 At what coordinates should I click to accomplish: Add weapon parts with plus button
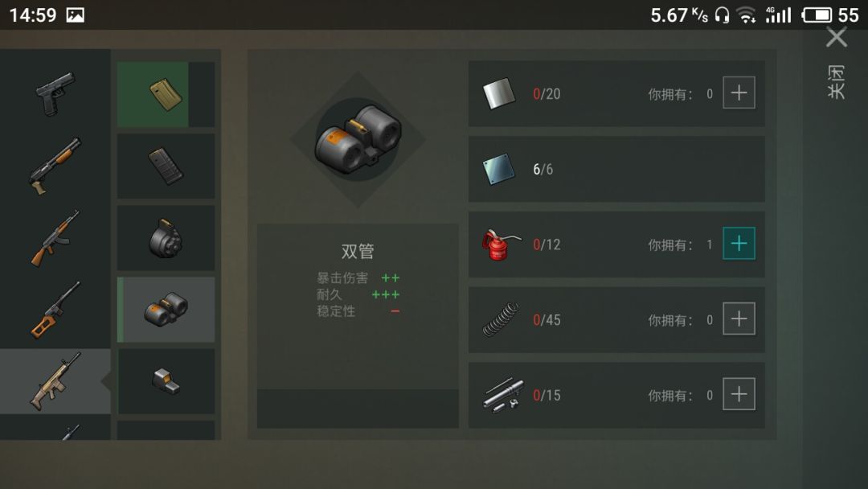click(739, 394)
